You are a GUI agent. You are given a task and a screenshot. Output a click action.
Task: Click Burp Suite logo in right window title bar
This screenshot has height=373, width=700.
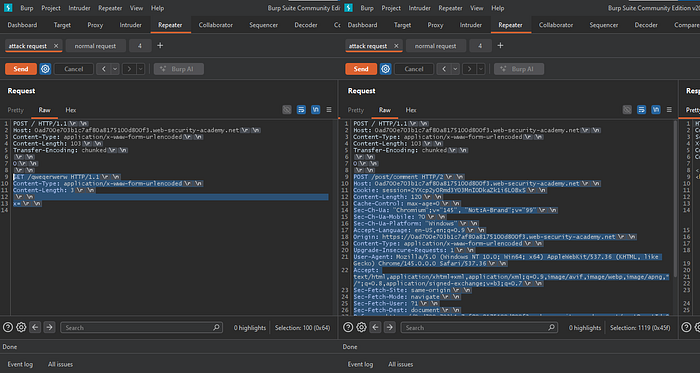(x=349, y=8)
